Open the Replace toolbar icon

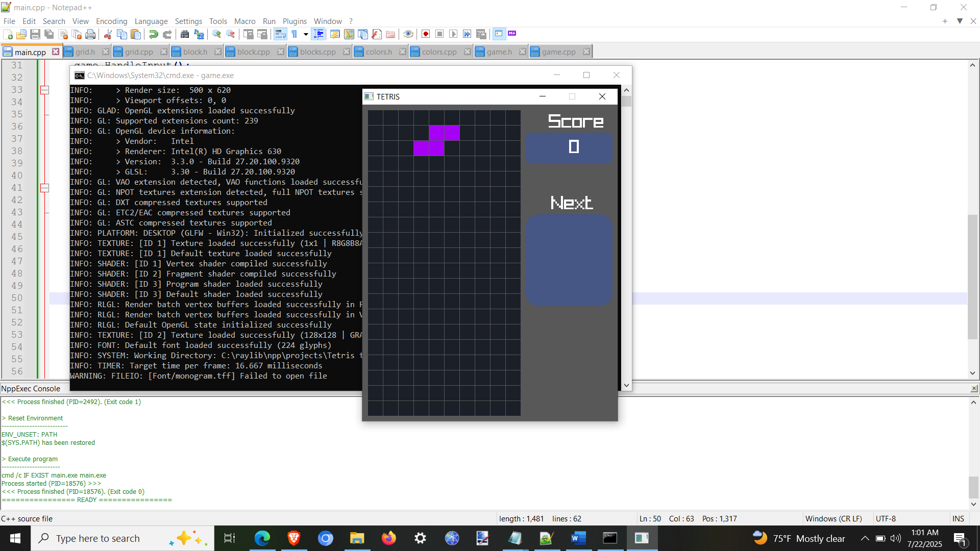[x=199, y=34]
